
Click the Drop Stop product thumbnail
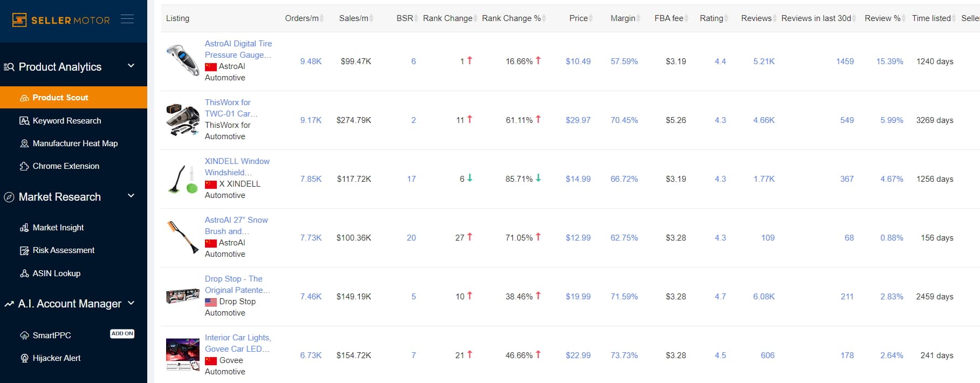pyautogui.click(x=182, y=296)
